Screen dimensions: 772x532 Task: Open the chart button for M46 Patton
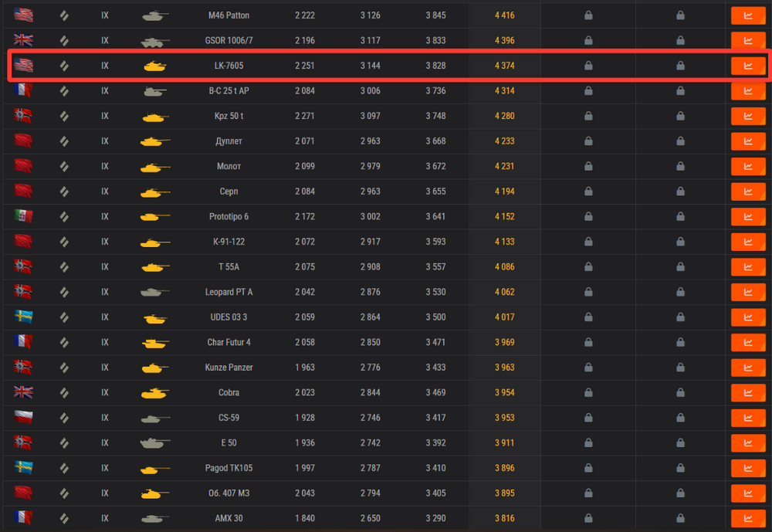coord(748,15)
